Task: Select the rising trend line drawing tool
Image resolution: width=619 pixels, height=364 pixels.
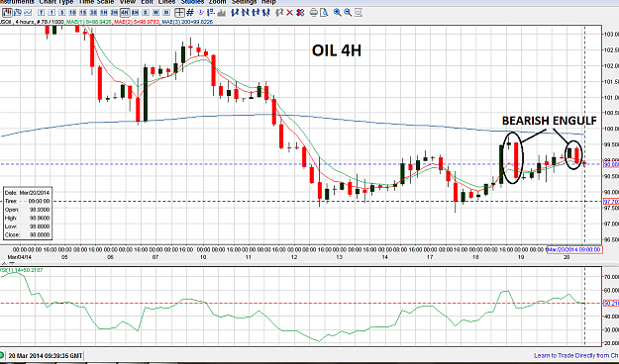Action: 235,13
